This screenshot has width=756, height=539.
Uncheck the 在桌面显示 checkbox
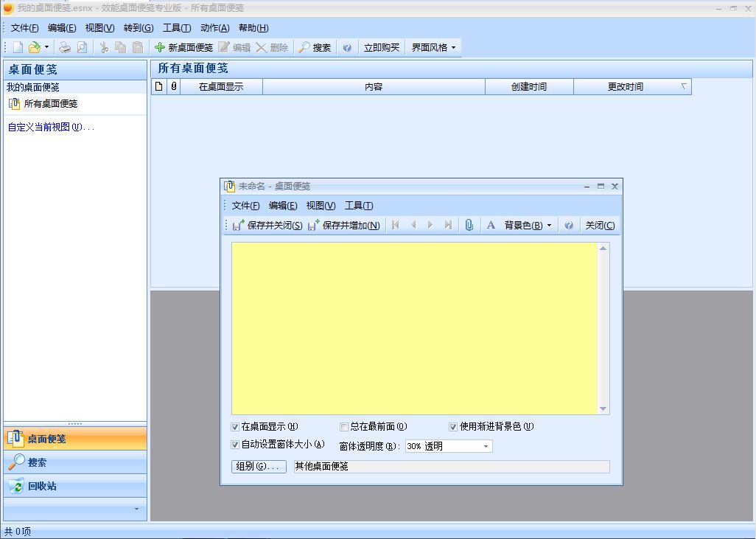[235, 427]
